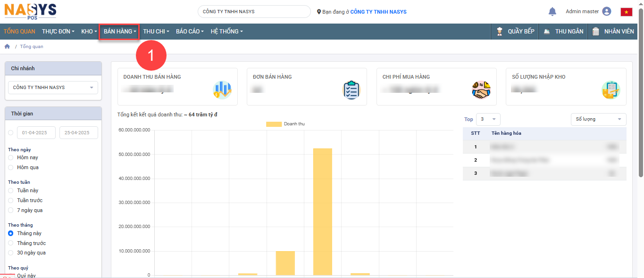The width and height of the screenshot is (644, 278).
Task: Select the 30 ngày qua radio option
Action: 11,253
